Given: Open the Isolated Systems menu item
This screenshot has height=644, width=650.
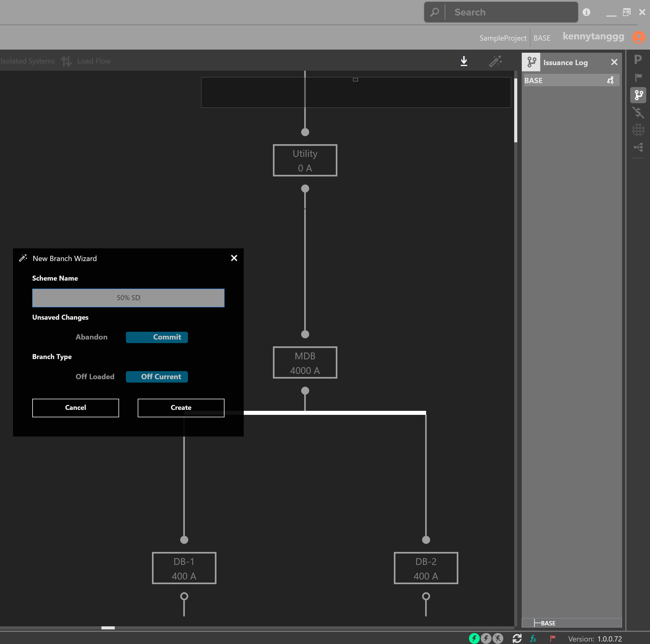Looking at the screenshot, I should pyautogui.click(x=28, y=61).
